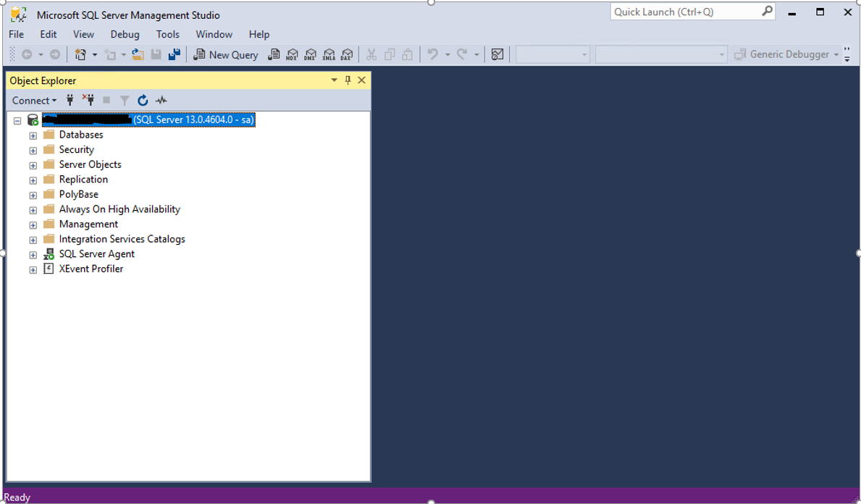Viewport: 861px width, 504px height.
Task: Open the File menu
Action: click(17, 34)
